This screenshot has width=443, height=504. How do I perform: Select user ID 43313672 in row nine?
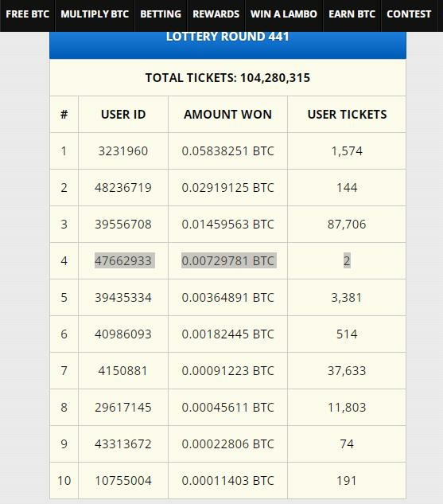pos(123,444)
